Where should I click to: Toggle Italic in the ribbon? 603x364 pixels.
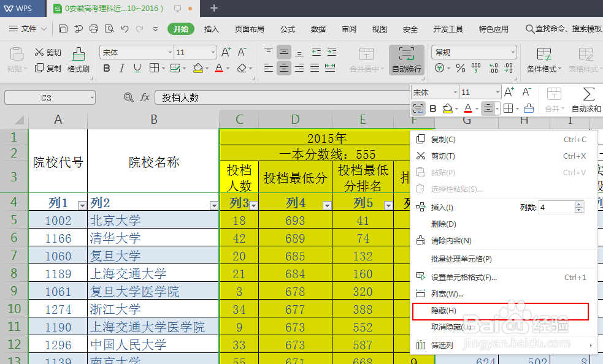coord(122,69)
